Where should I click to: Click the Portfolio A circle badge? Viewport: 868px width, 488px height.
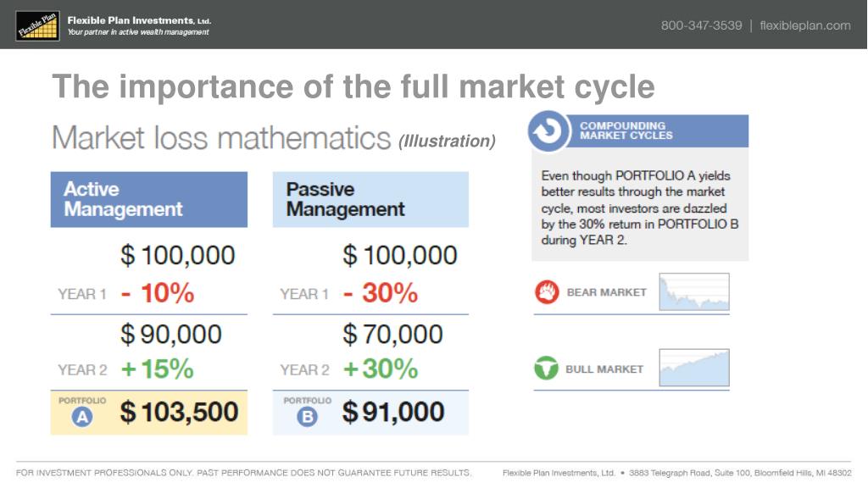click(x=82, y=417)
